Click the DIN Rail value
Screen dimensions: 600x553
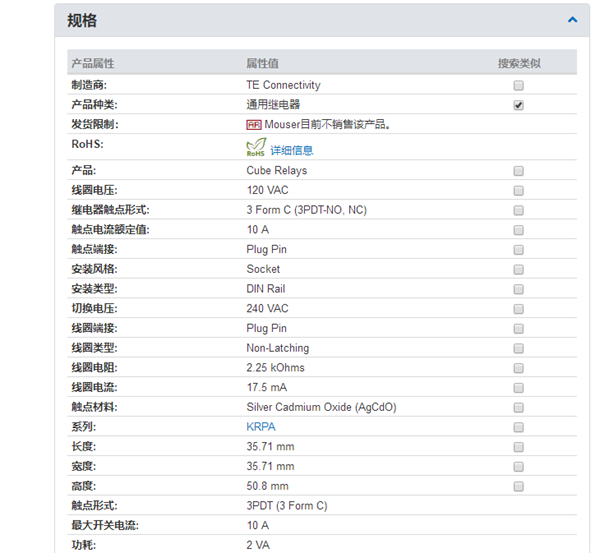[x=266, y=289]
